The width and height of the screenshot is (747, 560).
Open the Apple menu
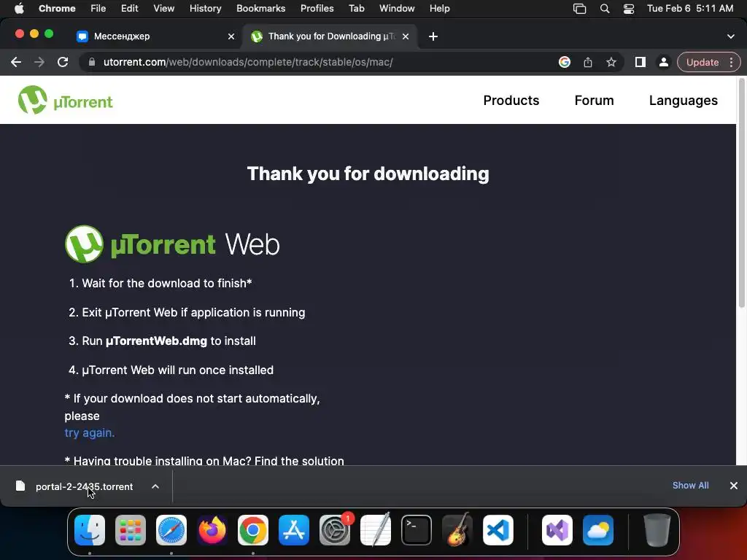point(19,8)
